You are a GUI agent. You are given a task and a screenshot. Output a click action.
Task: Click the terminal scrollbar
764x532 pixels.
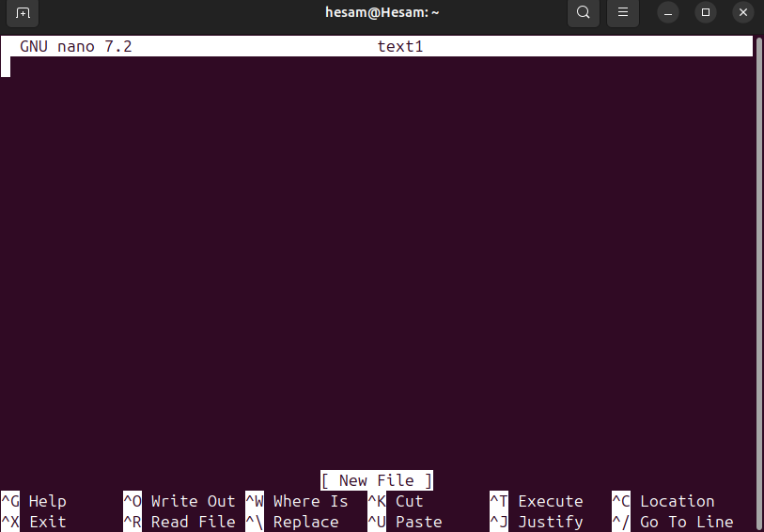pyautogui.click(x=758, y=283)
